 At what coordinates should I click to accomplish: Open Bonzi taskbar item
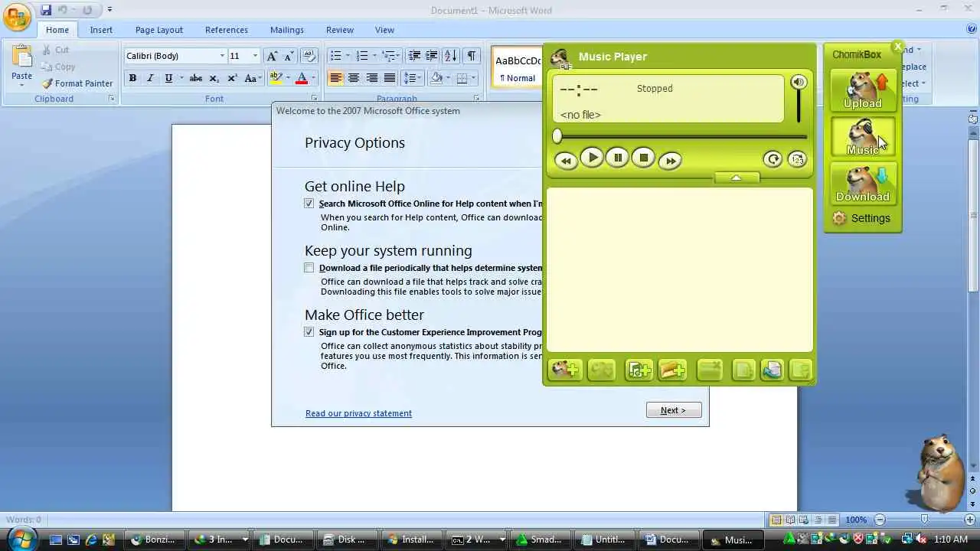pos(155,540)
